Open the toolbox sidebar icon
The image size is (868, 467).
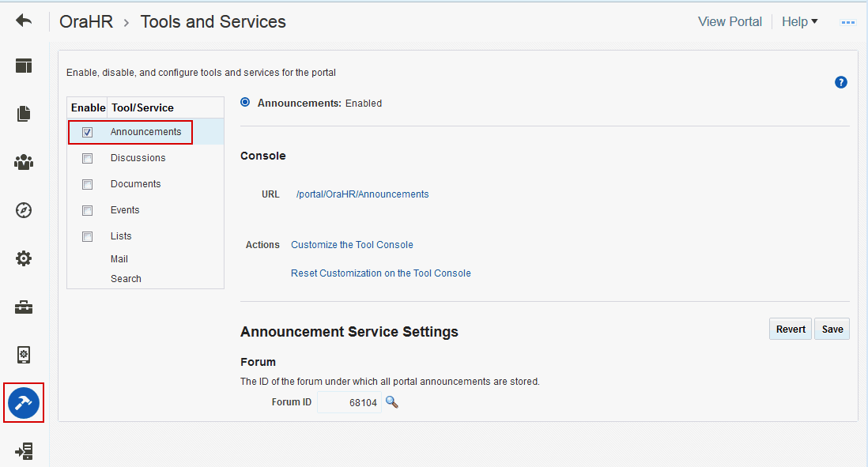(x=24, y=307)
